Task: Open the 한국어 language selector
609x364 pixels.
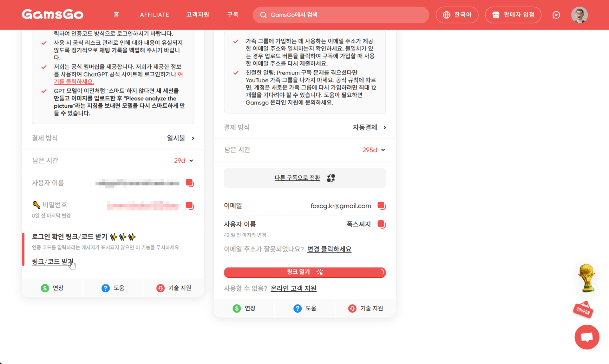Action: pos(457,15)
